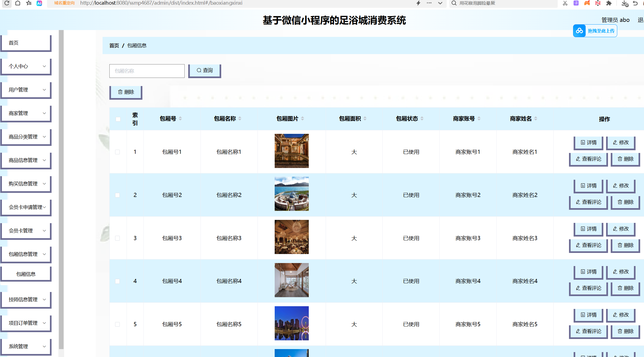The image size is (644, 357).
Task: Check the row for 包厢号2
Action: click(x=118, y=195)
